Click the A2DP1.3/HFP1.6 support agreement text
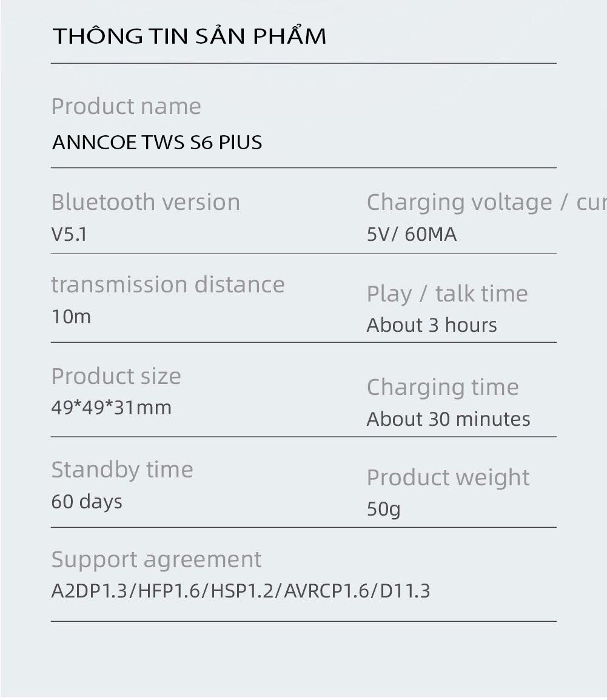Screen dimensions: 607x700 click(x=241, y=591)
